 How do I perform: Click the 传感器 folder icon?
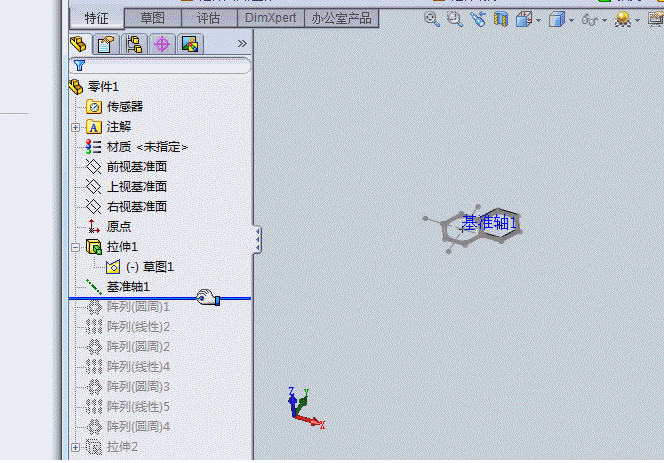tap(94, 107)
